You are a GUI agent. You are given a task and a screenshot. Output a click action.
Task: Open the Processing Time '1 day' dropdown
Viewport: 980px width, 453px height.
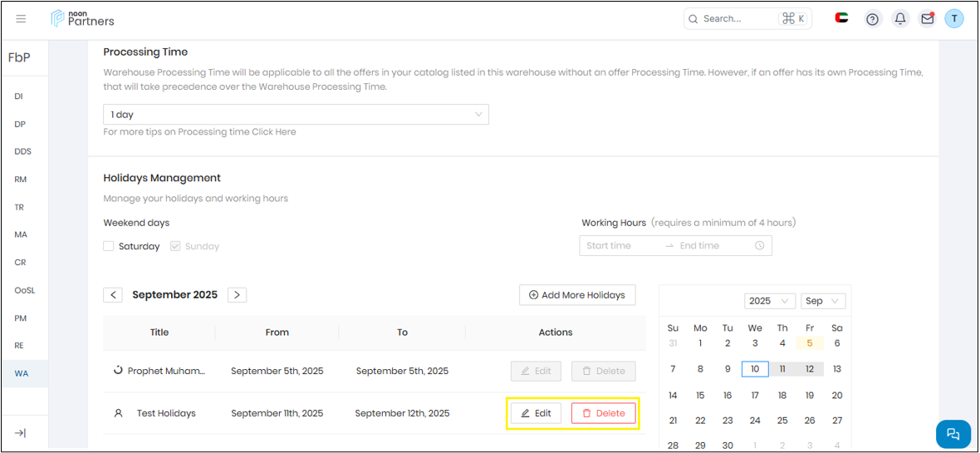(296, 115)
